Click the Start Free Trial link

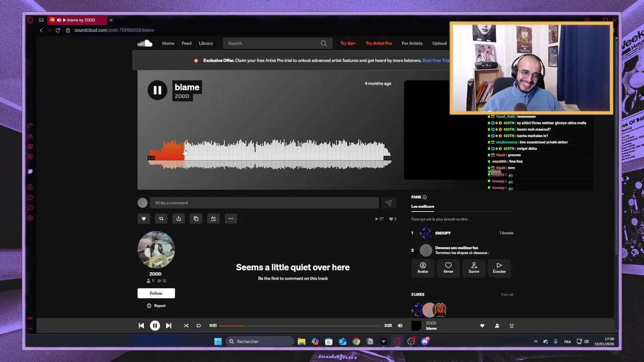click(436, 60)
